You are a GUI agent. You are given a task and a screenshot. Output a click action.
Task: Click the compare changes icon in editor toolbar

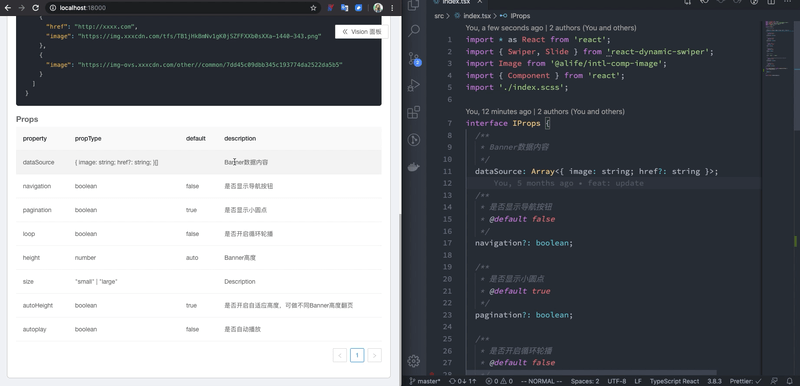(x=688, y=2)
